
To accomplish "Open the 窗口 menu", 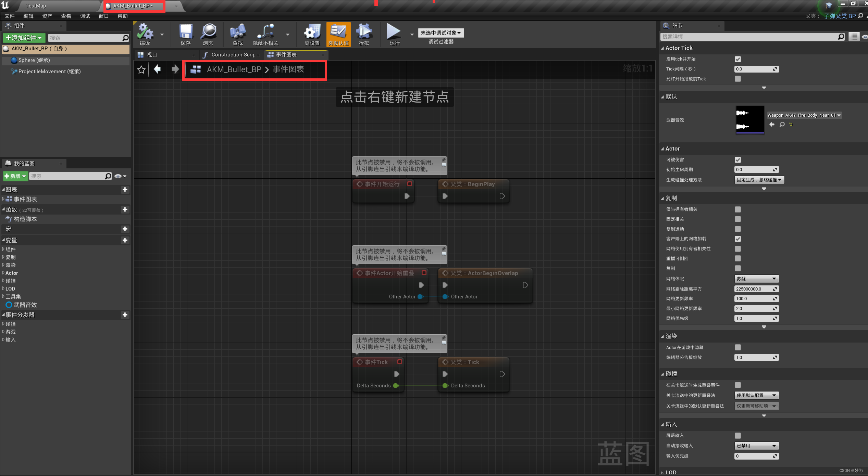I will pos(103,16).
